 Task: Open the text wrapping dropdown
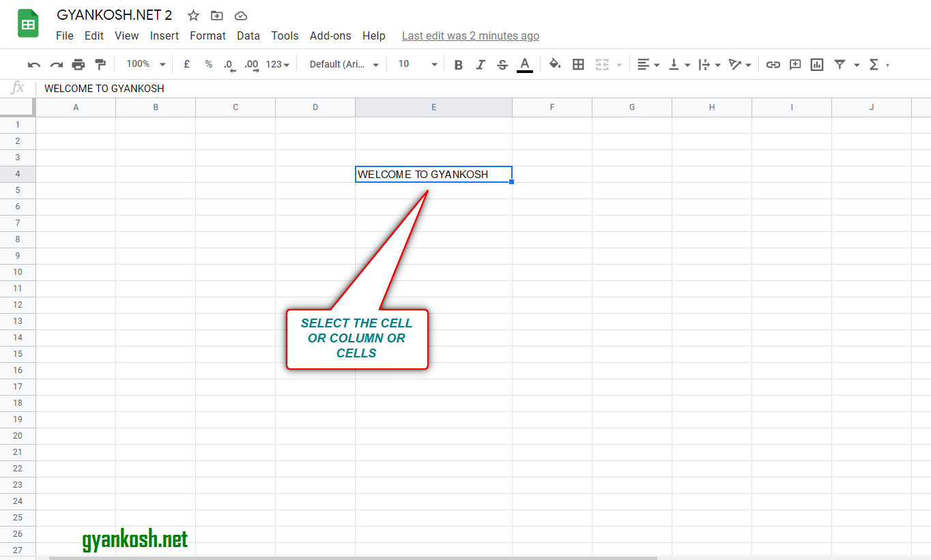coord(710,64)
